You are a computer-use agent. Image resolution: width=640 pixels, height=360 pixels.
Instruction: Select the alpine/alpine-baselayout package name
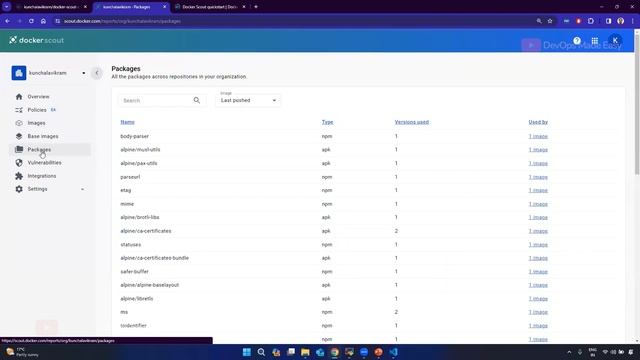coord(149,285)
